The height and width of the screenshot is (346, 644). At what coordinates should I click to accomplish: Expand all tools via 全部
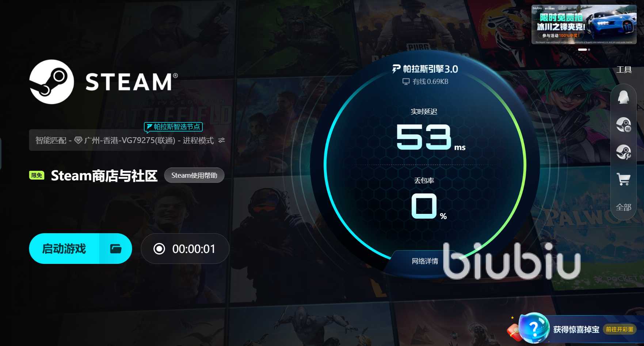click(624, 207)
